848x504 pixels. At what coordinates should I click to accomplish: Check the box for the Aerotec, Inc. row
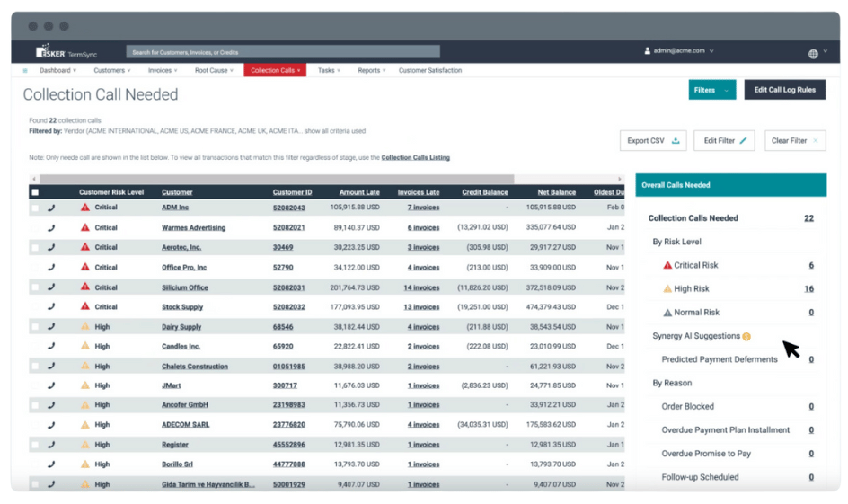pos(35,248)
